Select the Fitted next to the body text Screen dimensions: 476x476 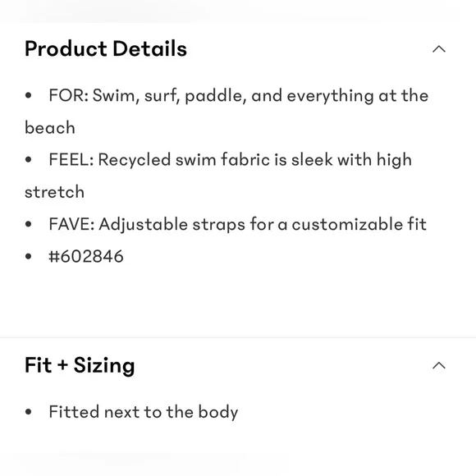click(x=144, y=412)
